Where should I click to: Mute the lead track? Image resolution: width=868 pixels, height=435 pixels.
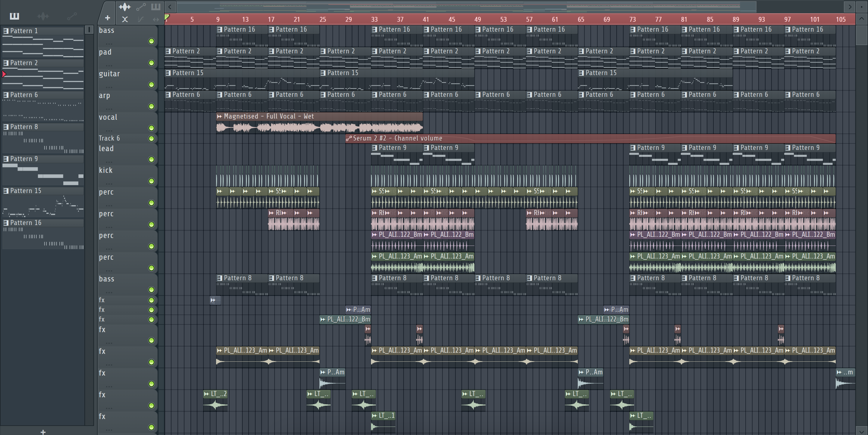[x=151, y=160]
